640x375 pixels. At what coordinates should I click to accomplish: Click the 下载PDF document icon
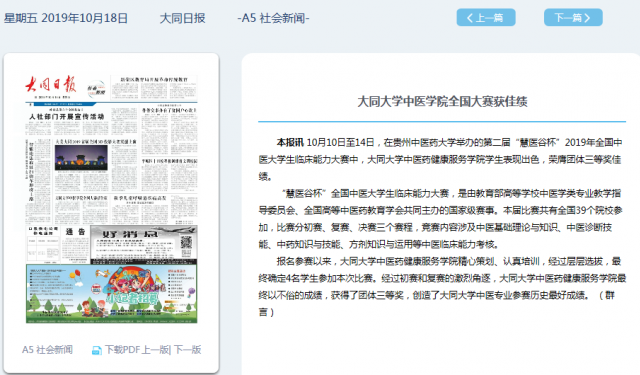click(x=96, y=350)
